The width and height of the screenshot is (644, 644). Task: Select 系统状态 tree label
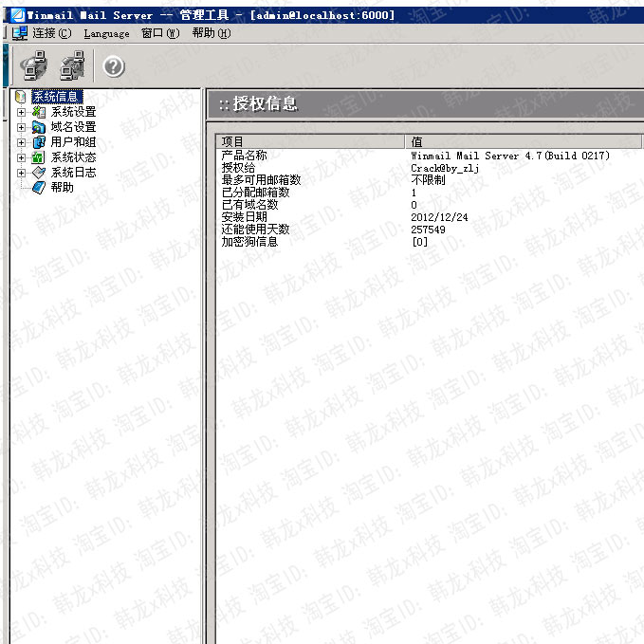[74, 157]
